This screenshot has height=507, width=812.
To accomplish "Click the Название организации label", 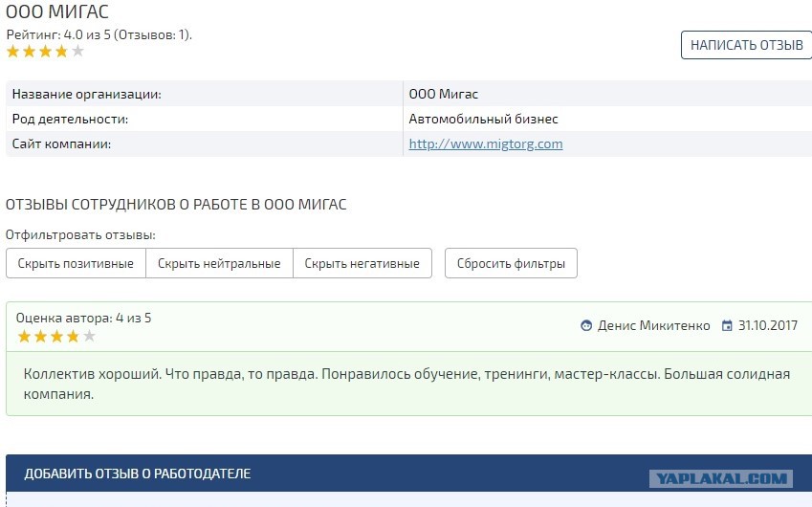I will tap(86, 95).
